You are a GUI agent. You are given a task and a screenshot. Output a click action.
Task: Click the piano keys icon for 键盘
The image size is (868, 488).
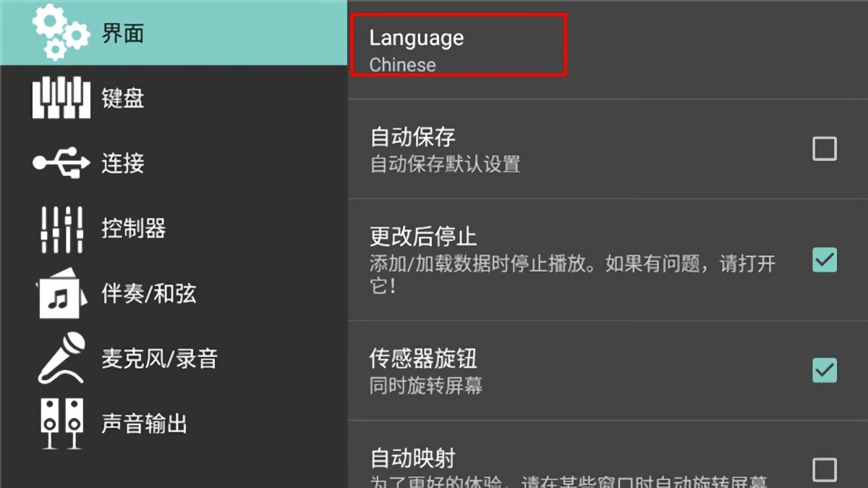(x=61, y=98)
